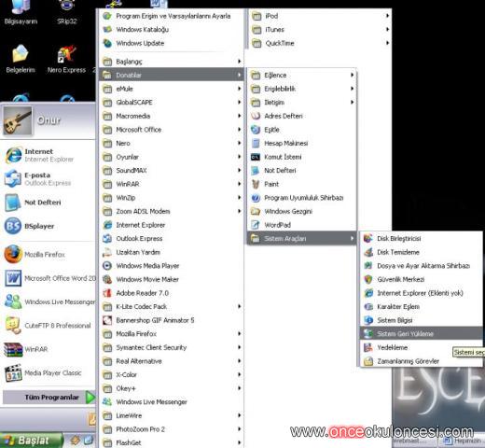This screenshot has height=448, width=485.
Task: Expand the Erişilebilirlik submenu arrow
Action: pyautogui.click(x=352, y=89)
